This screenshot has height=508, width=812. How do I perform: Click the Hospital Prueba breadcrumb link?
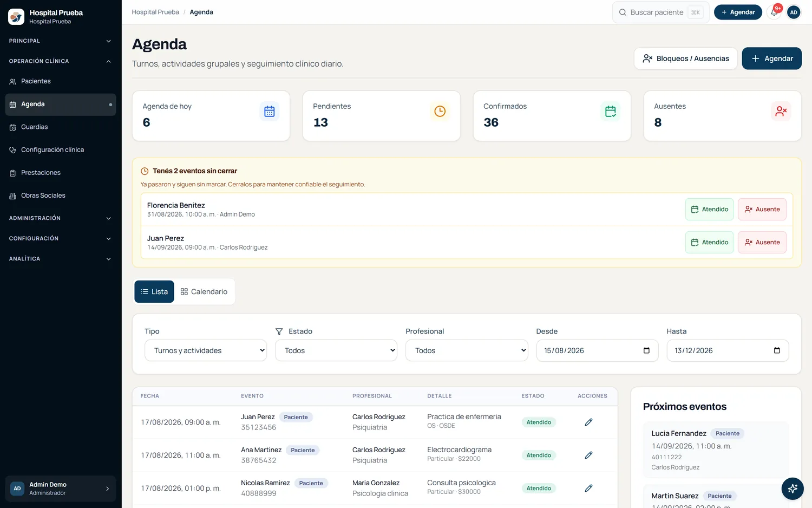tap(155, 12)
